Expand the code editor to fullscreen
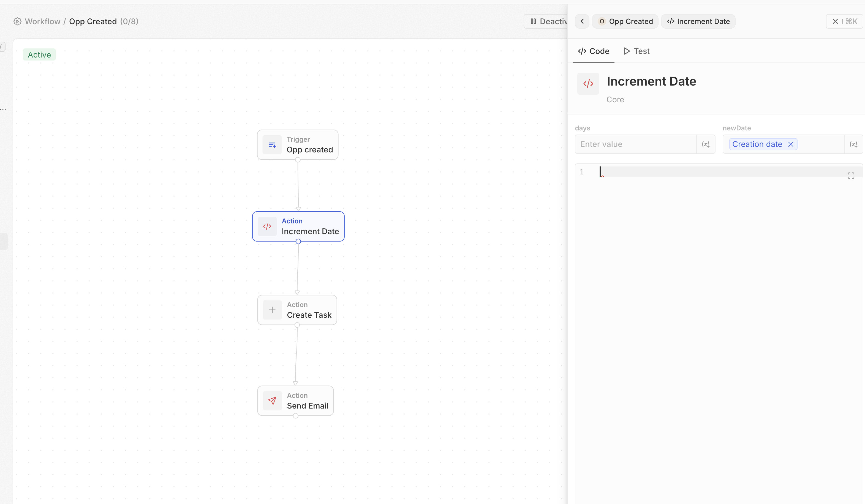This screenshot has width=865, height=504. pos(851,176)
